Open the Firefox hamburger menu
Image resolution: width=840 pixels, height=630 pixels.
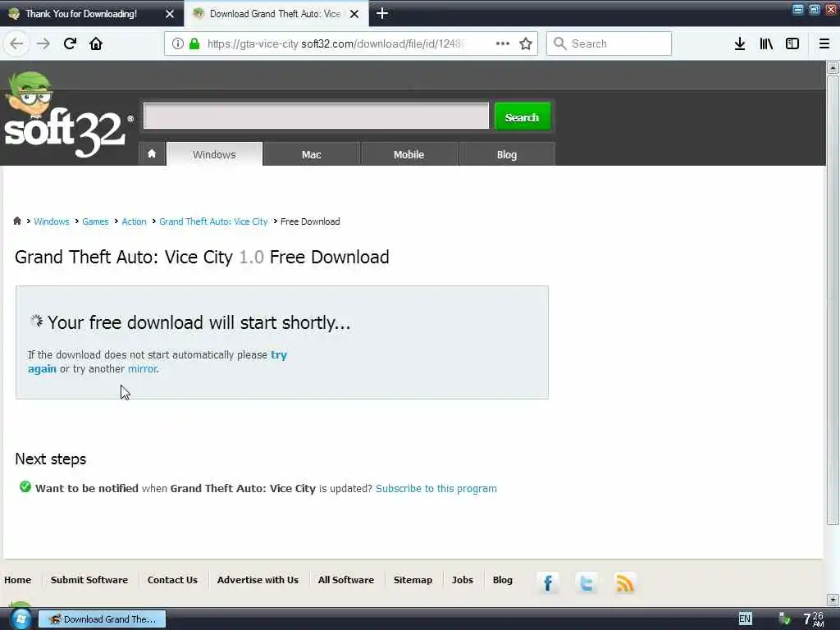[824, 43]
